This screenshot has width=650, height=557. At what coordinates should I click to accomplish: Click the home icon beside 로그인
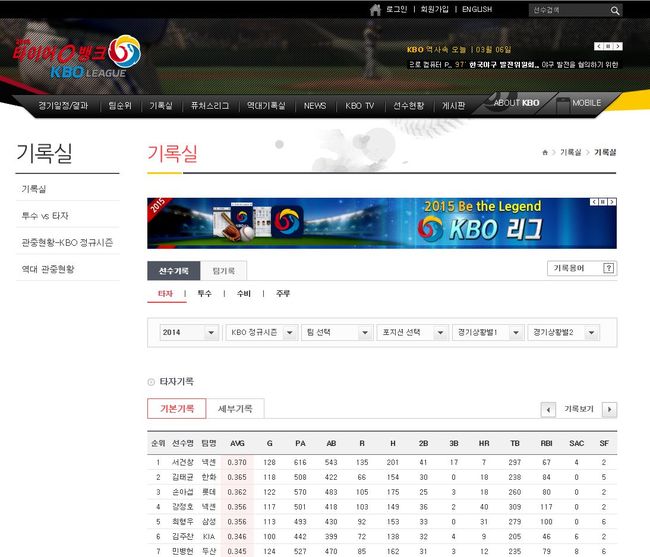tap(375, 10)
